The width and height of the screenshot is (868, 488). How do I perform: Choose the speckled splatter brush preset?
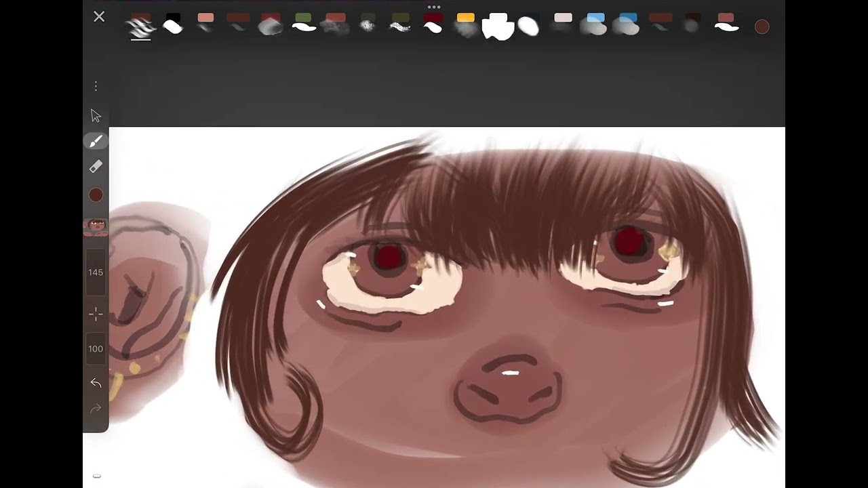click(x=368, y=26)
